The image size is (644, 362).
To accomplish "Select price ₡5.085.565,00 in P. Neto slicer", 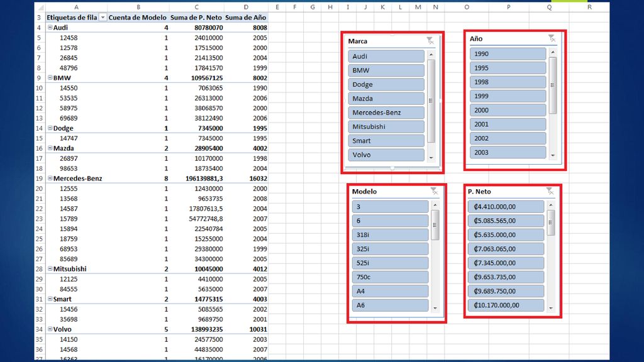I will tap(506, 221).
